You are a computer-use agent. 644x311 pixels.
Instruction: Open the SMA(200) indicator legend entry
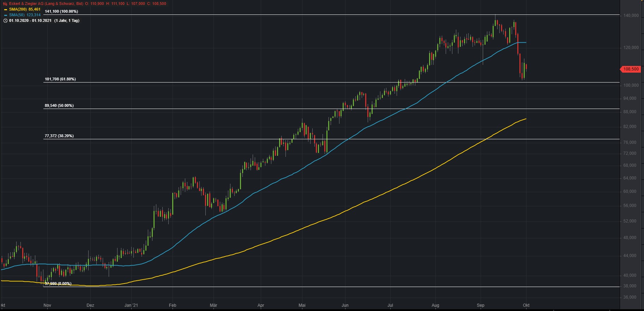tap(25, 9)
